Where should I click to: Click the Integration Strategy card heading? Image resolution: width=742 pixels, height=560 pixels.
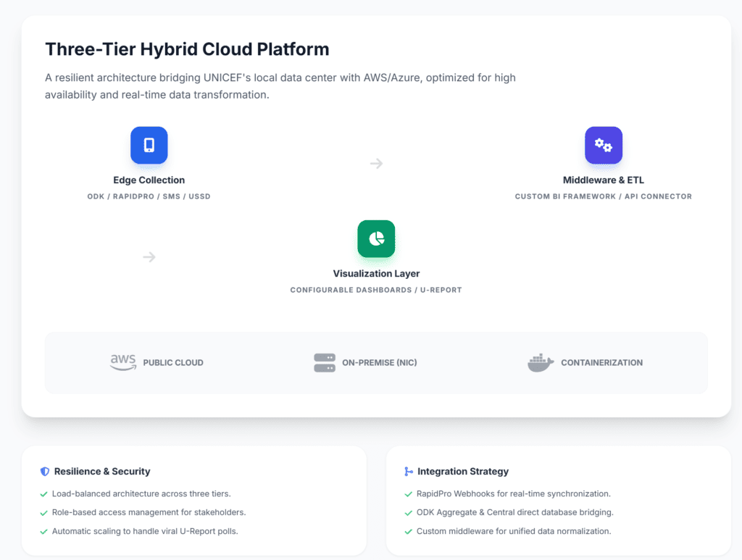click(463, 472)
